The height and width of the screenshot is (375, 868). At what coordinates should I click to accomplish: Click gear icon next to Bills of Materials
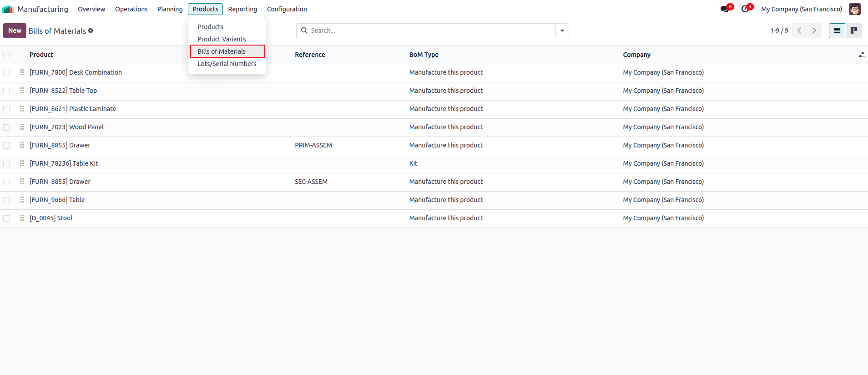(91, 30)
